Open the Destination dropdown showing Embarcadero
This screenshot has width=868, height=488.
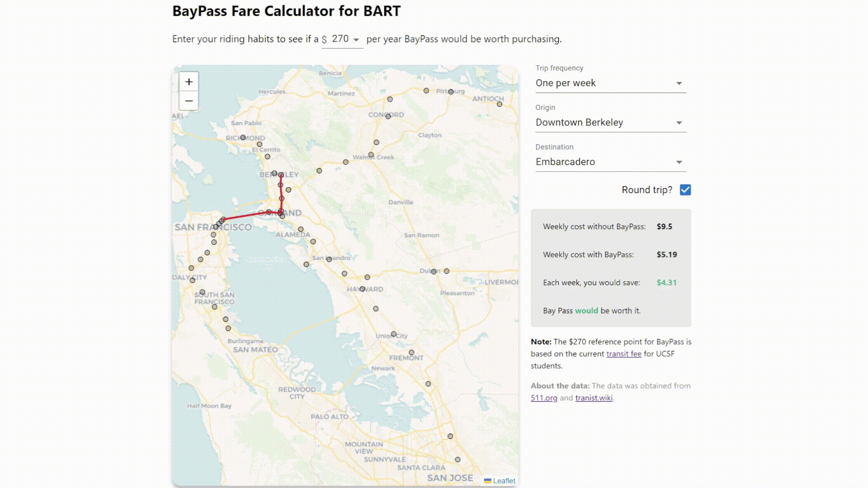click(x=611, y=162)
